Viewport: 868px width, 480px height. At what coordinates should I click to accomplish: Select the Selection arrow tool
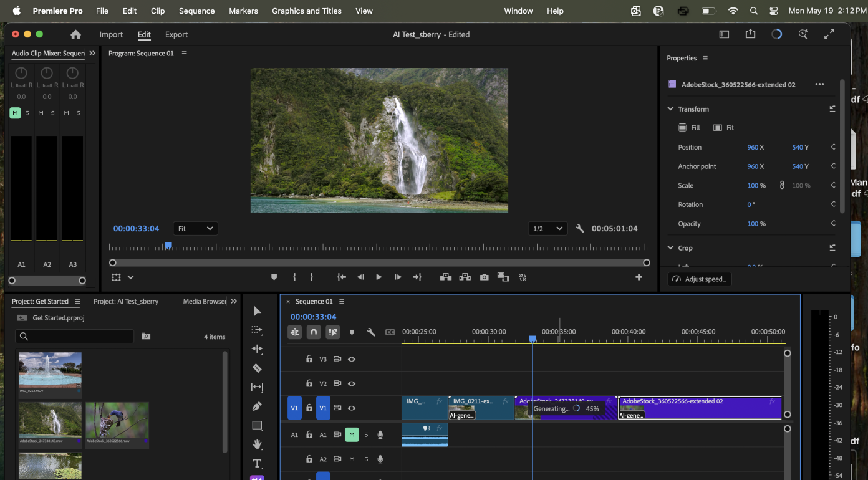click(257, 311)
